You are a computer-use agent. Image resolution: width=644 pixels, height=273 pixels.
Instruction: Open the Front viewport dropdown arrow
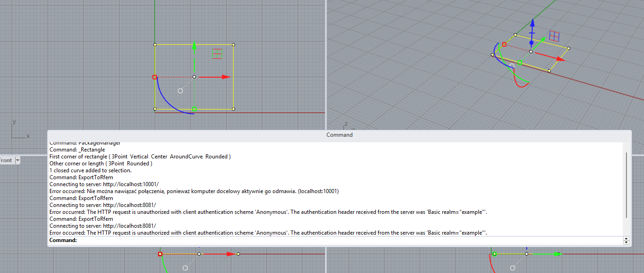18,160
